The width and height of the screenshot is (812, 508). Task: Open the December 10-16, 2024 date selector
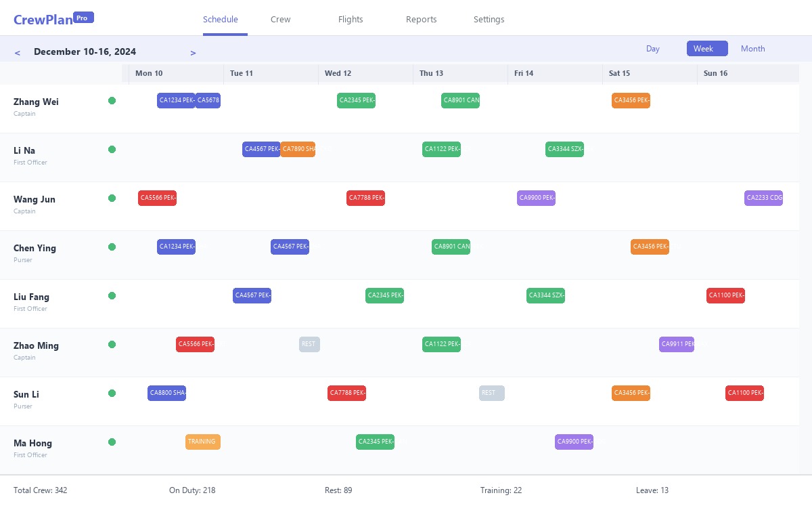click(x=85, y=51)
